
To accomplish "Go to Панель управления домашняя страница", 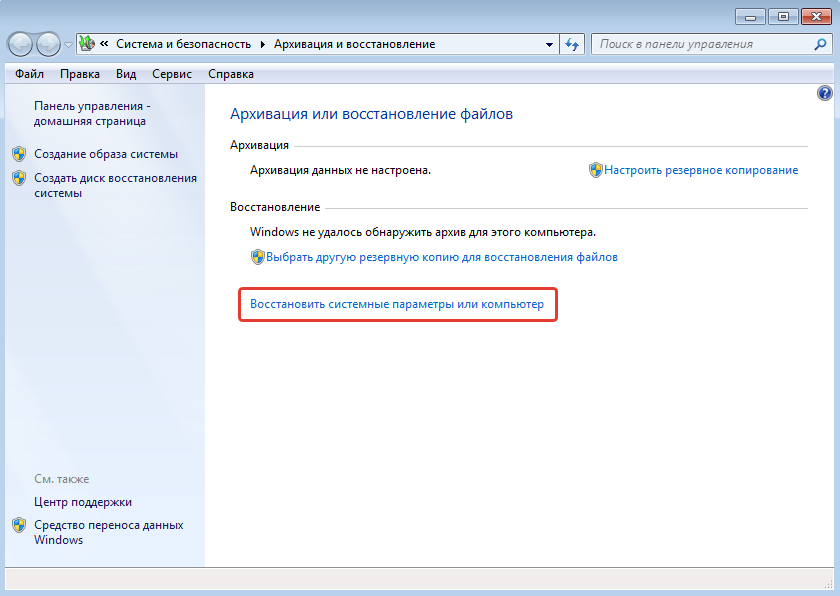I will pyautogui.click(x=92, y=114).
